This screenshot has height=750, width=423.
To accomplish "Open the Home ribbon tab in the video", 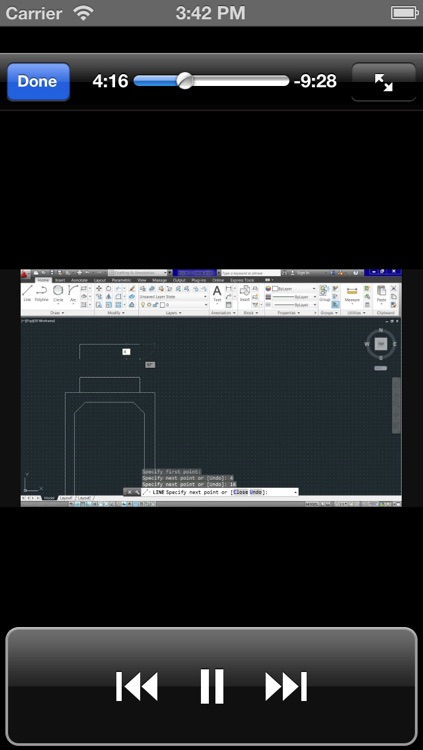I will tap(43, 280).
